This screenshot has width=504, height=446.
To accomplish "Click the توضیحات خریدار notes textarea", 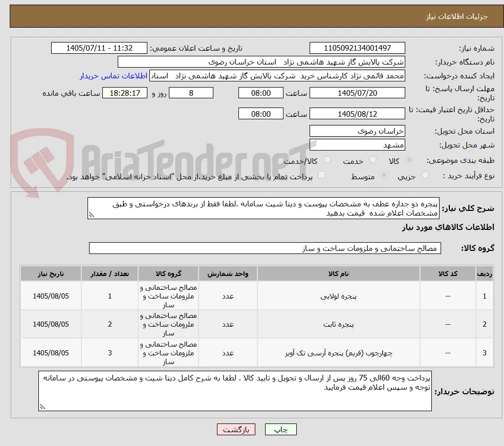I will [x=235, y=391].
